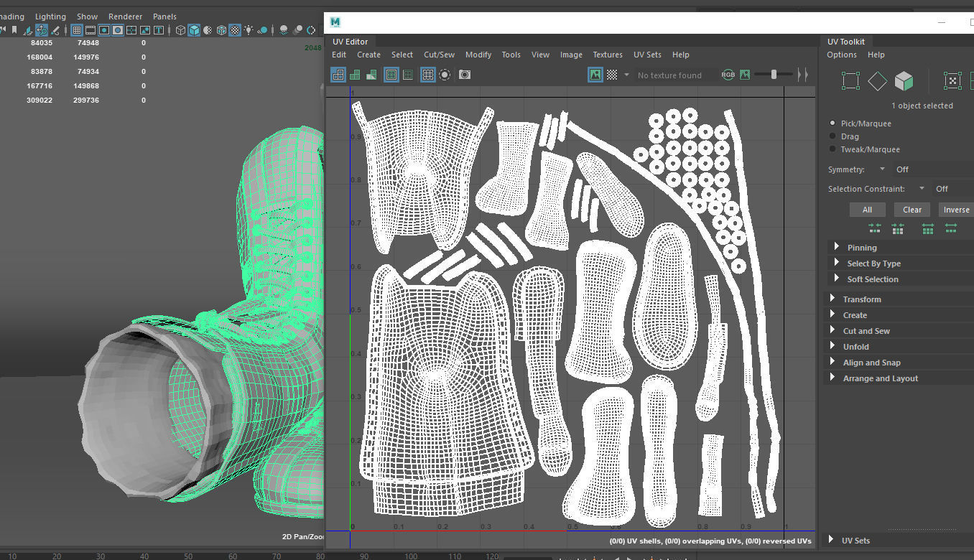This screenshot has height=560, width=974.
Task: Toggle the checker map display icon
Action: (x=612, y=75)
